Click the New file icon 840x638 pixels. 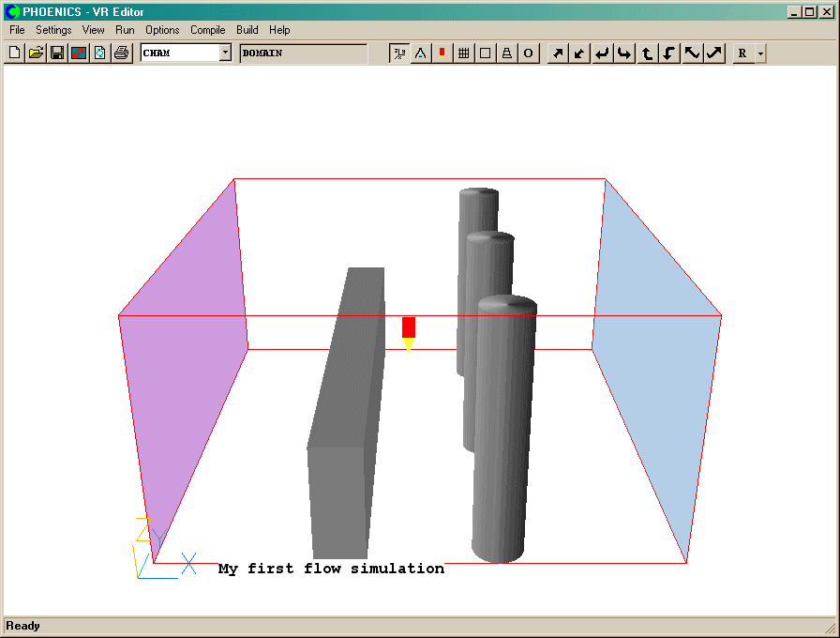point(14,53)
